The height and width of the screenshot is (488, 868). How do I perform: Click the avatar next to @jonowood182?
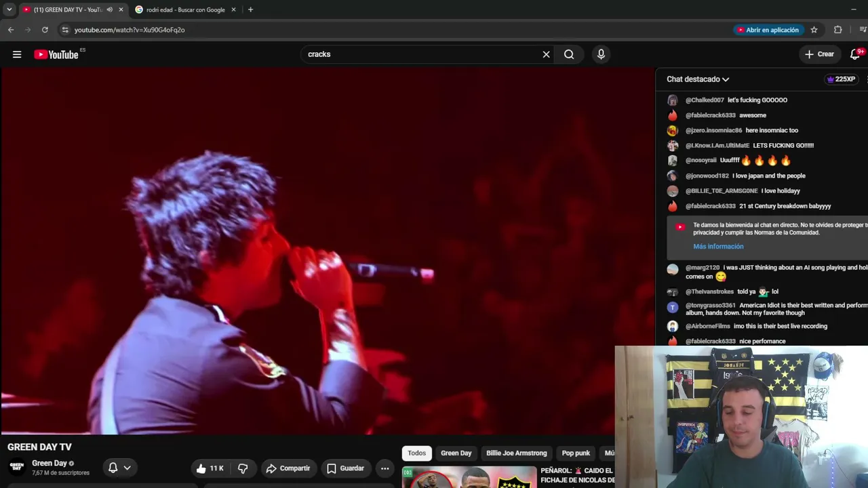pos(672,176)
